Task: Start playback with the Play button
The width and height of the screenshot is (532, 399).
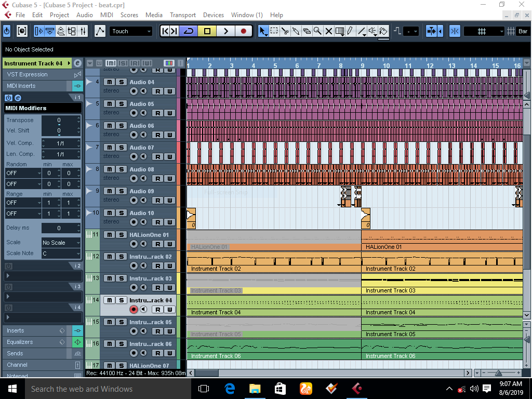Action: click(225, 31)
